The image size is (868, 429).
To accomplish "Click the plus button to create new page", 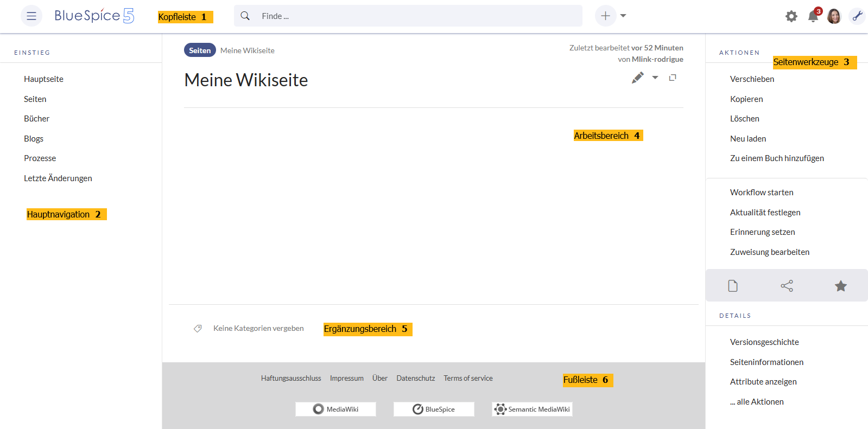I will tap(605, 16).
